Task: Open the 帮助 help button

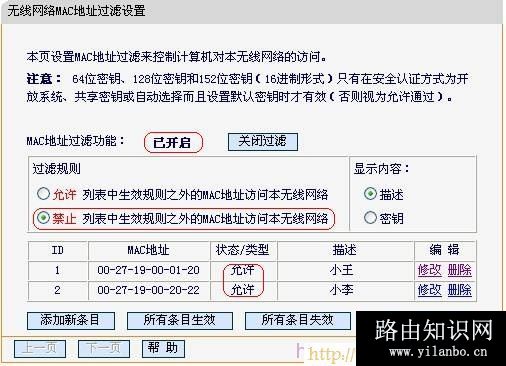Action: pyautogui.click(x=163, y=349)
